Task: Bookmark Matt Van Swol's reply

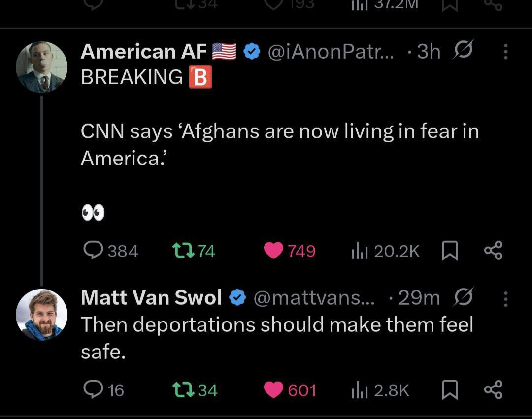Action: pos(449,390)
